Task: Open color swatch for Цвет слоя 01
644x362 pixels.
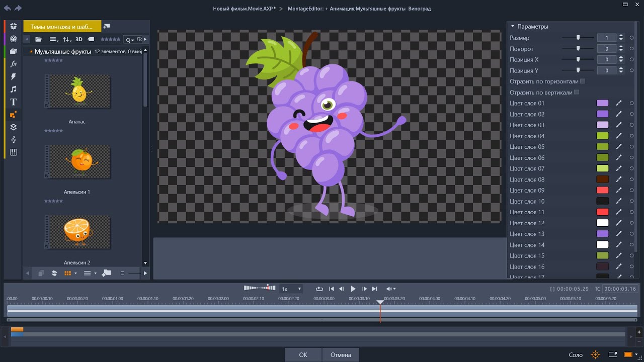Action: tap(602, 103)
